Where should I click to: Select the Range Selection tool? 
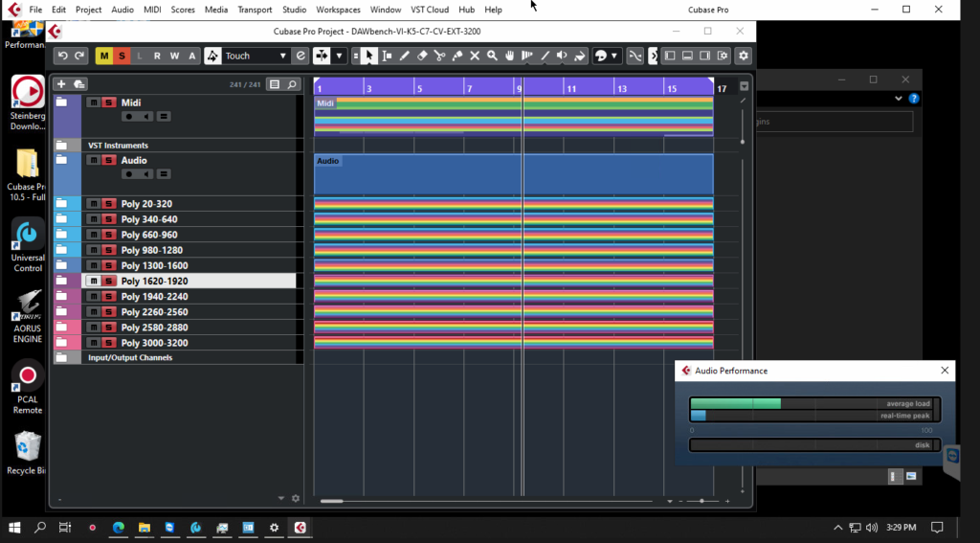[x=387, y=56]
